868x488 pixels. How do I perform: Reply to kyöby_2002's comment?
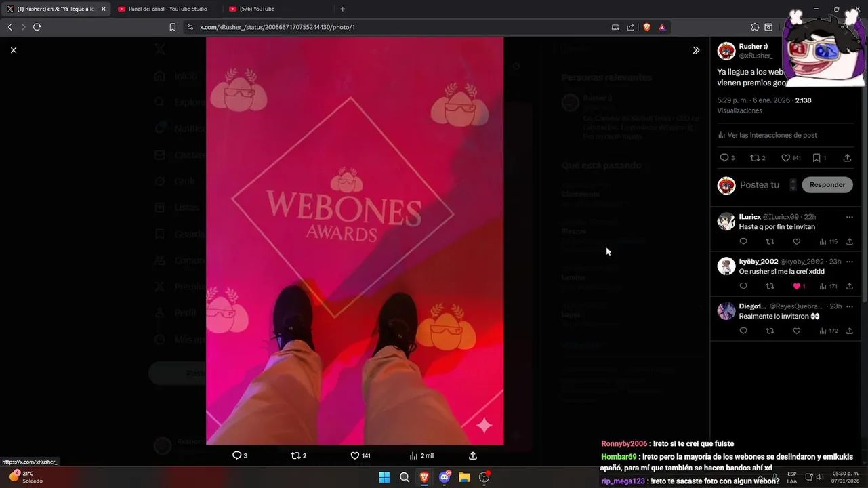coord(743,286)
